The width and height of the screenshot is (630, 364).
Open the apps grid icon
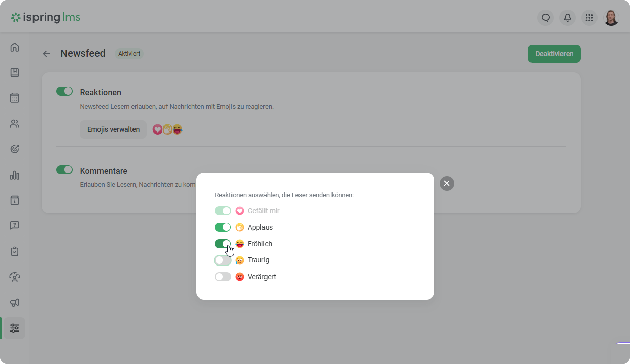[x=589, y=18]
